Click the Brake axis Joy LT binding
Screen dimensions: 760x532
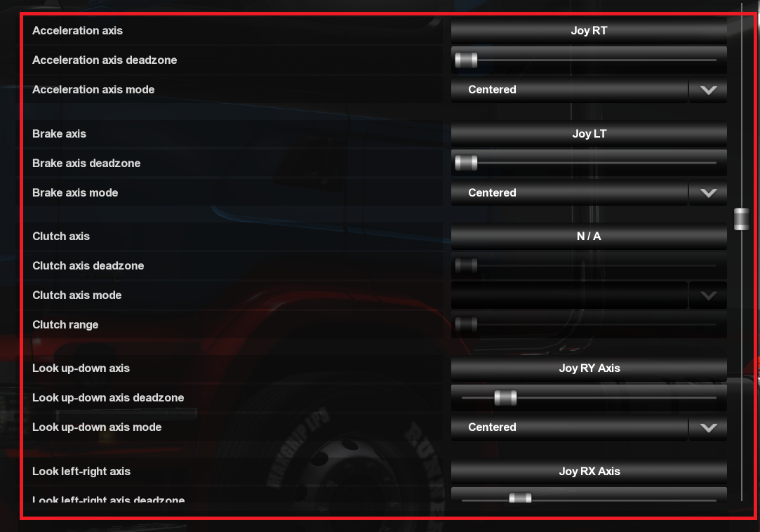pos(588,134)
